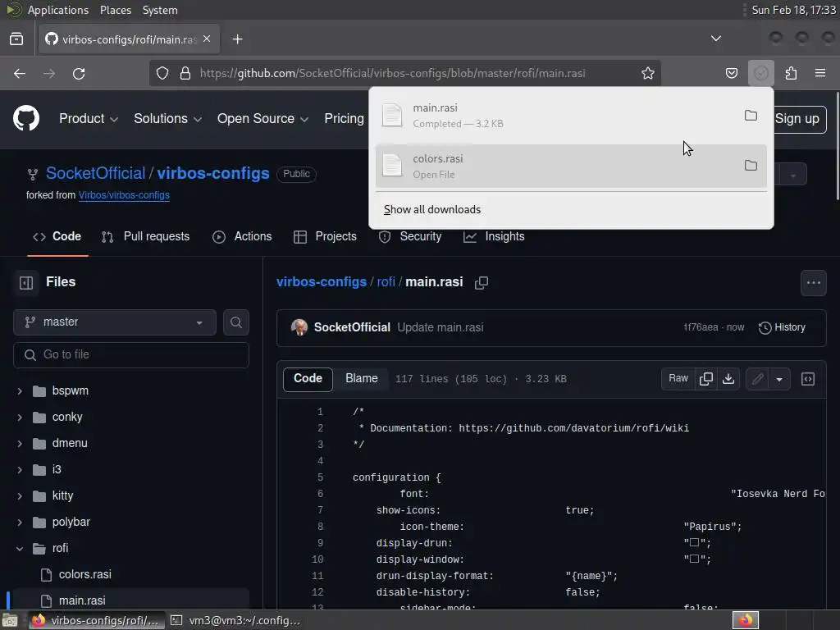840x630 pixels.
Task: Open the virbos-configs repository link
Action: [x=213, y=173]
